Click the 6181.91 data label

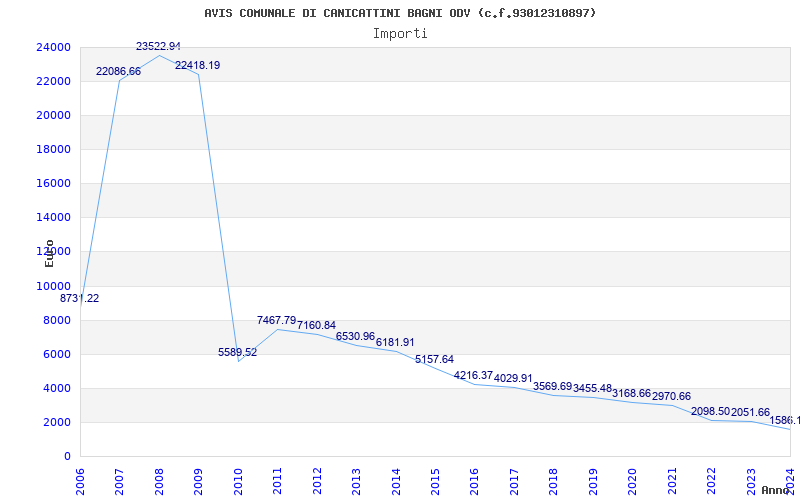(x=395, y=342)
